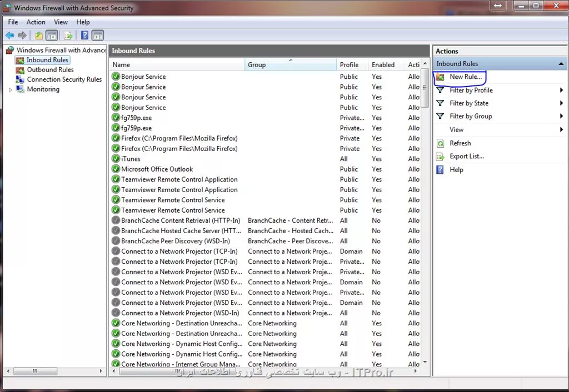This screenshot has height=392, width=569.
Task: Expand the Monitoring tree node
Action: coord(11,89)
